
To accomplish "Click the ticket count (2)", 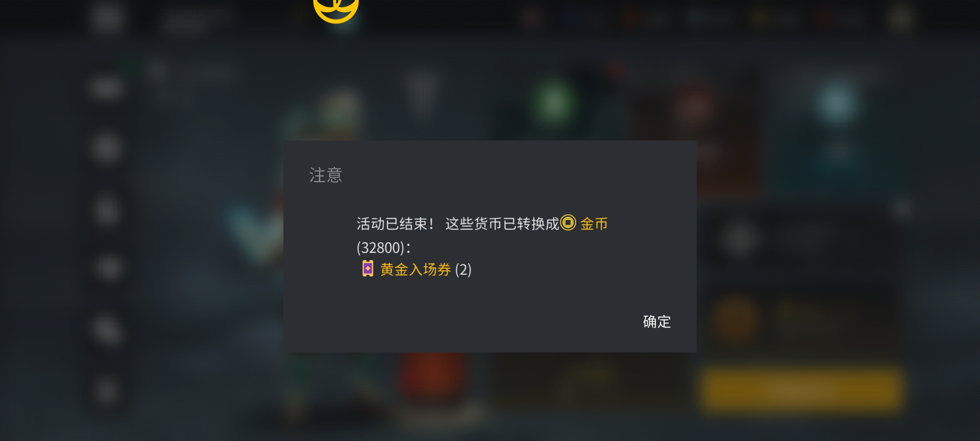I will (x=463, y=269).
